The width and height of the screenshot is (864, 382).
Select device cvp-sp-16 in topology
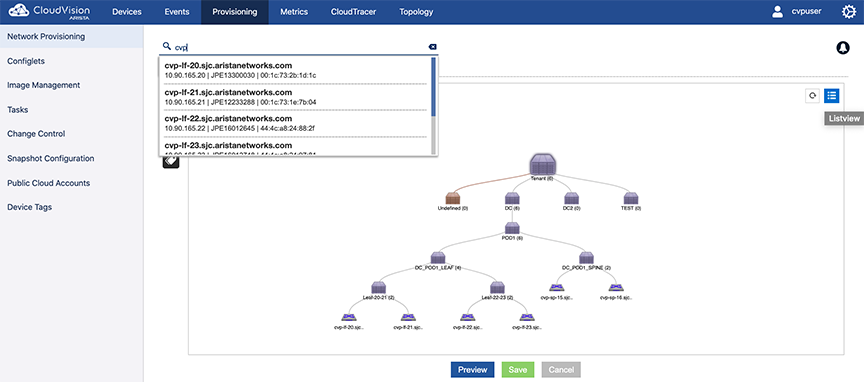pos(616,287)
